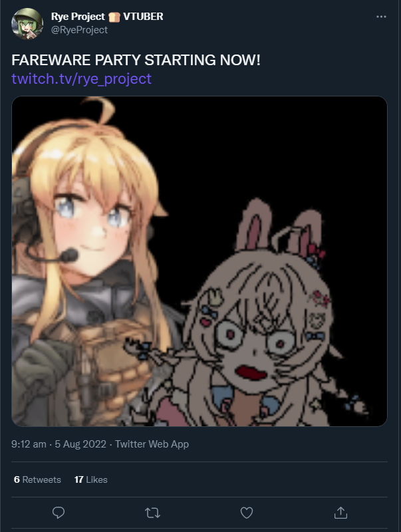Open Rye Project profile avatar
401x532 pixels.
pos(27,24)
